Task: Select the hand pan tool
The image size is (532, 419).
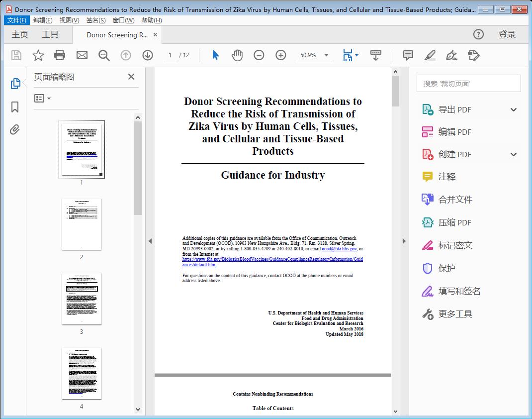Action: pyautogui.click(x=237, y=55)
